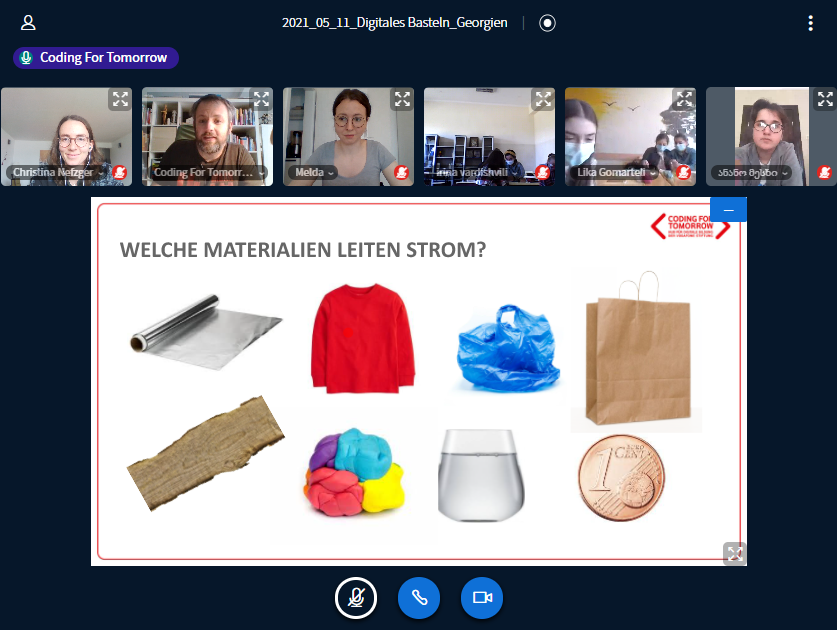The image size is (837, 630).
Task: Leave audio with the phone button
Action: [419, 598]
